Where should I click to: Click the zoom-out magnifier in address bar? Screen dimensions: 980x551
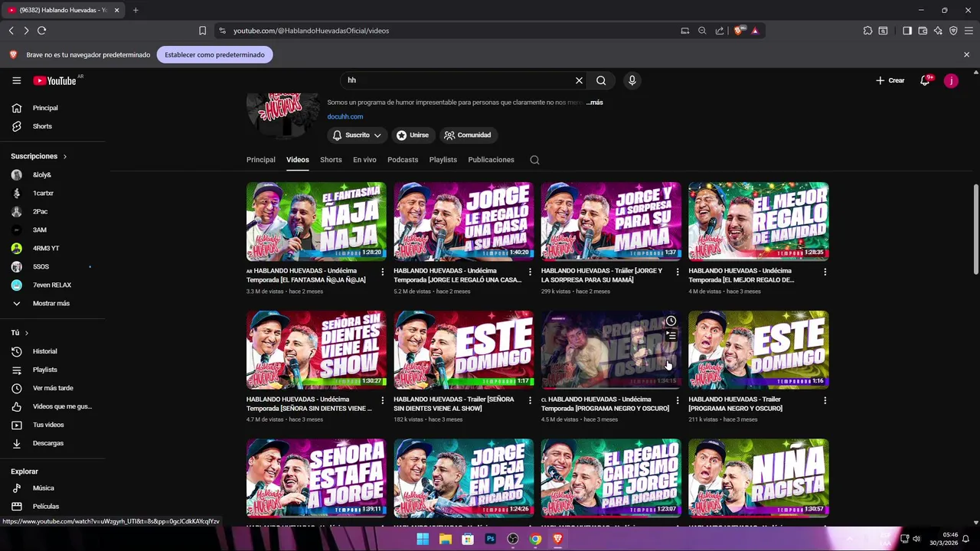coord(702,31)
